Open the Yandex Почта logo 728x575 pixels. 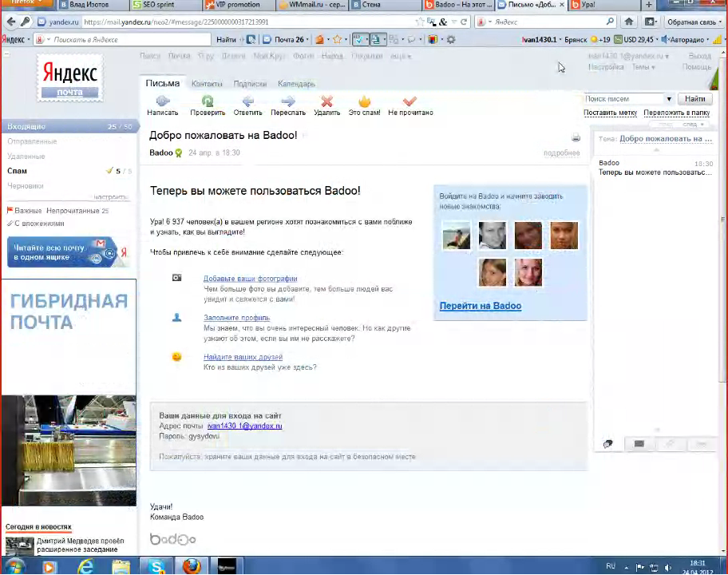coord(70,77)
